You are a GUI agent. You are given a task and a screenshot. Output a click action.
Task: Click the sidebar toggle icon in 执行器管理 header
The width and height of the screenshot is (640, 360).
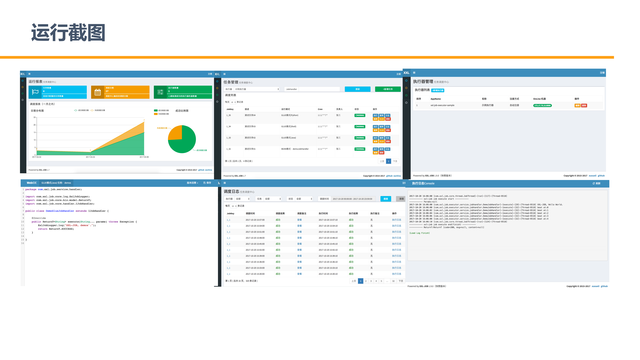pyautogui.click(x=414, y=73)
